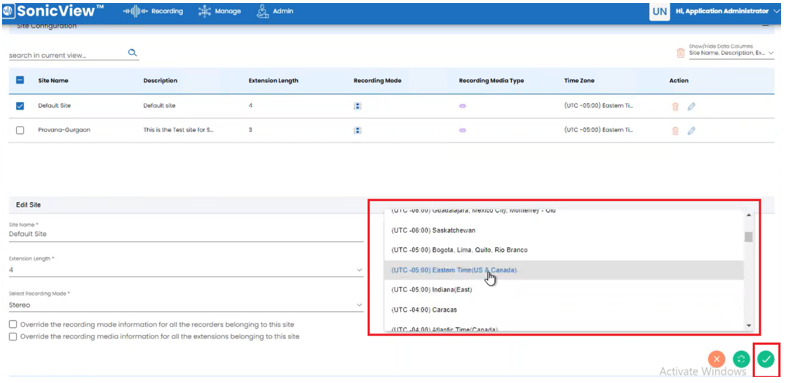Image resolution: width=787 pixels, height=383 pixels.
Task: Click recording mode icon of Default Site
Action: pos(357,106)
